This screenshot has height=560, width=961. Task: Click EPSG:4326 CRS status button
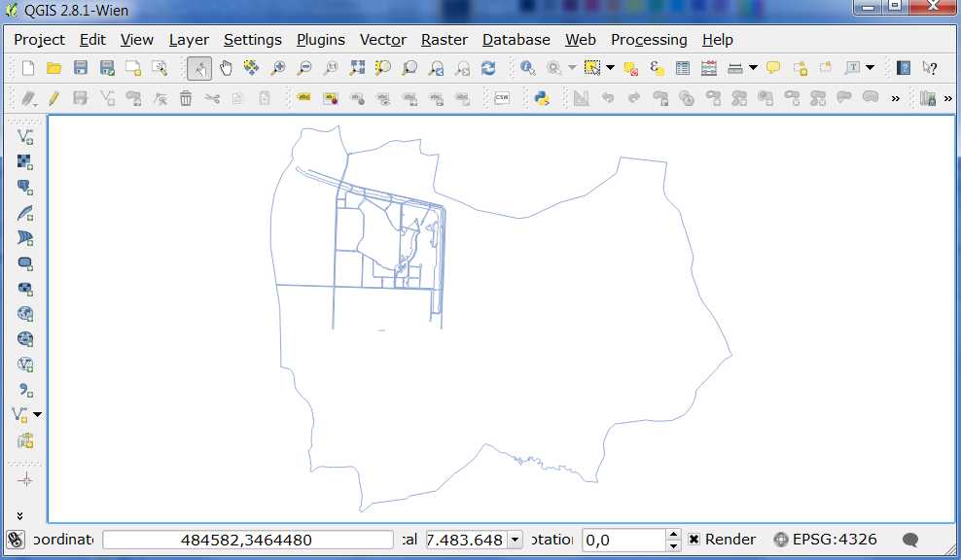[825, 540]
